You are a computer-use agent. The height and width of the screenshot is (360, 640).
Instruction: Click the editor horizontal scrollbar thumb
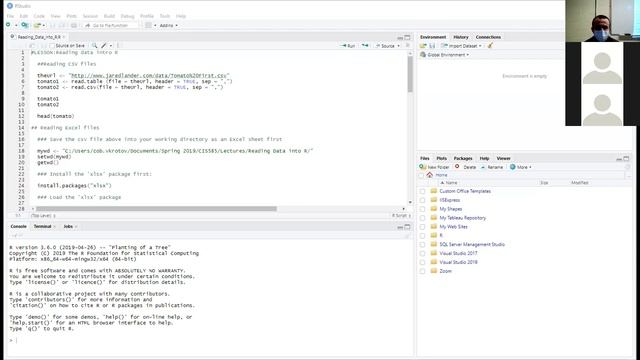(x=156, y=209)
